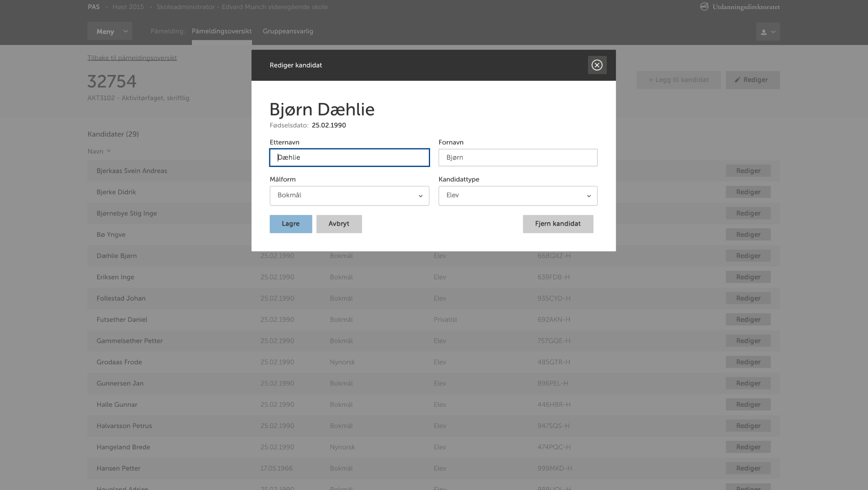The image size is (868, 490).
Task: Click PAS title in header
Action: pyautogui.click(x=94, y=7)
